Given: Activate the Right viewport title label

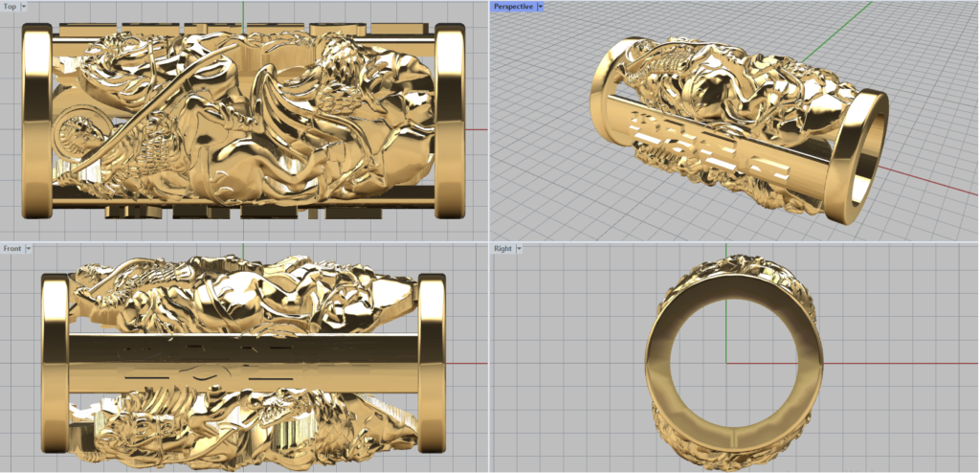Looking at the screenshot, I should click(x=502, y=248).
